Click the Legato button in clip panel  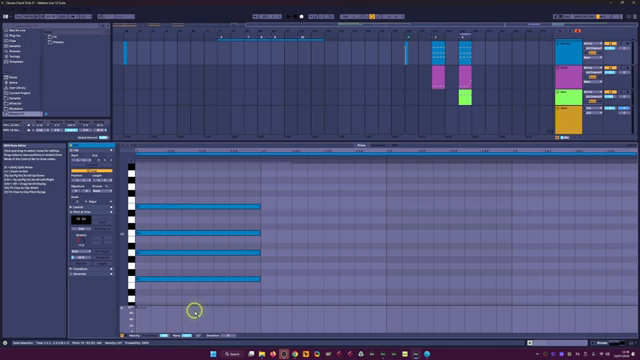coord(102,264)
